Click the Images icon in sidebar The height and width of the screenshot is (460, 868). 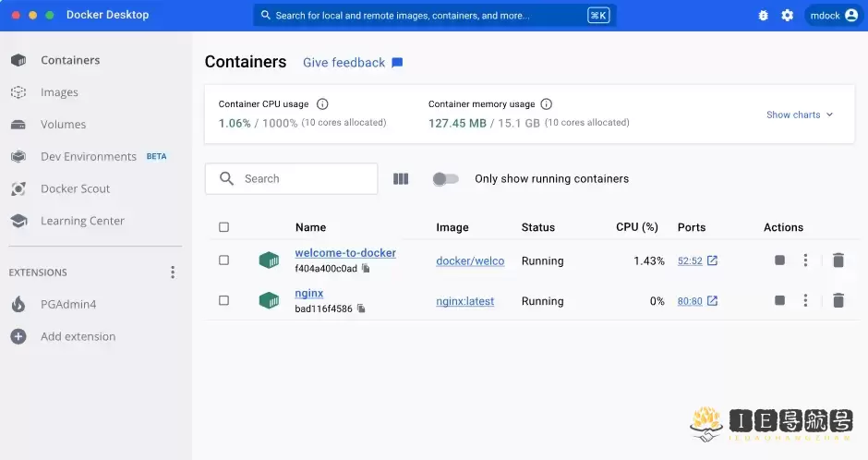click(18, 92)
